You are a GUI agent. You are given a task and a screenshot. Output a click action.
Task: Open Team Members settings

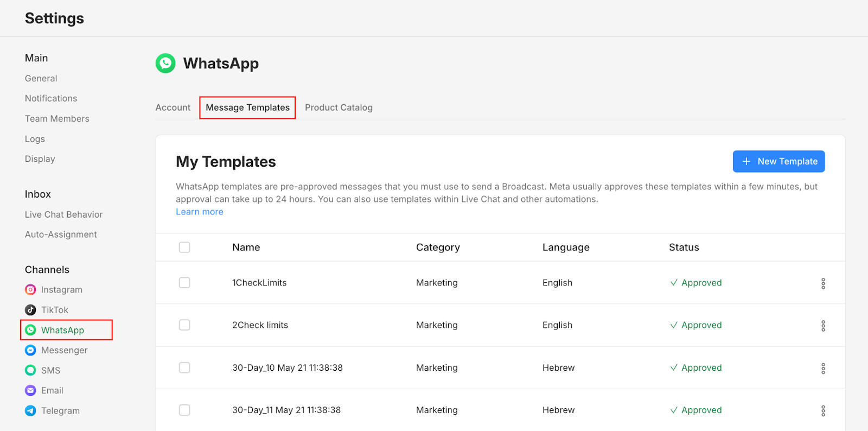point(57,118)
